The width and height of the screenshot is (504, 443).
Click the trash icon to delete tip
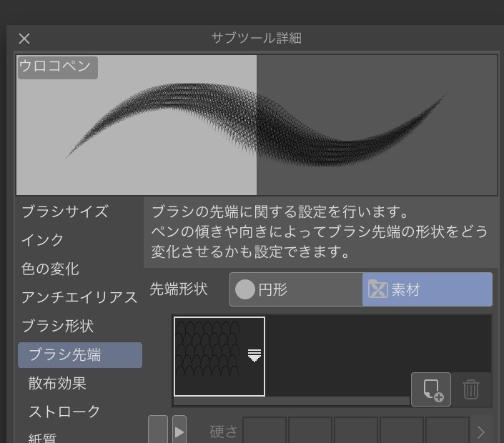point(471,389)
